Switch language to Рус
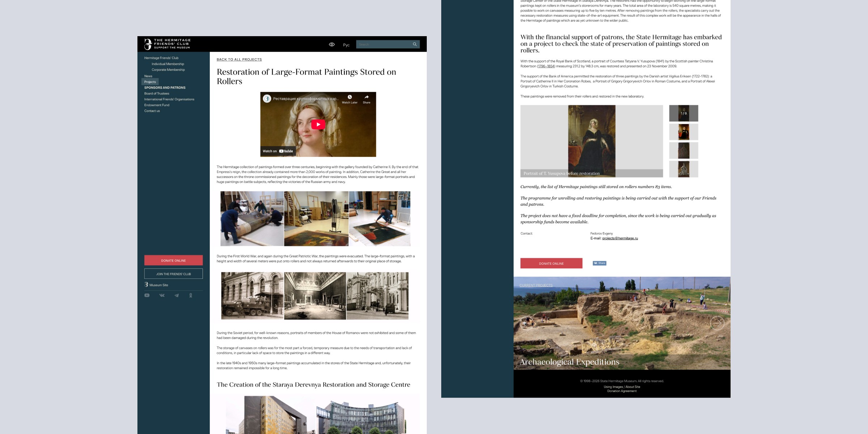This screenshot has width=868, height=434. coord(346,45)
